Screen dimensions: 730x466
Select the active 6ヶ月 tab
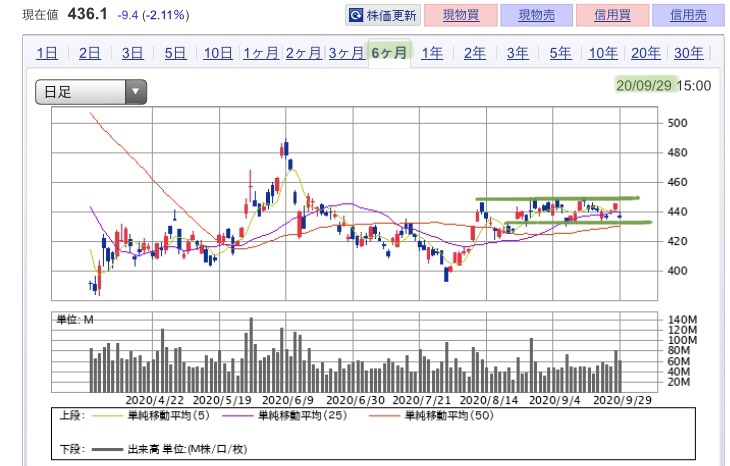coord(389,53)
